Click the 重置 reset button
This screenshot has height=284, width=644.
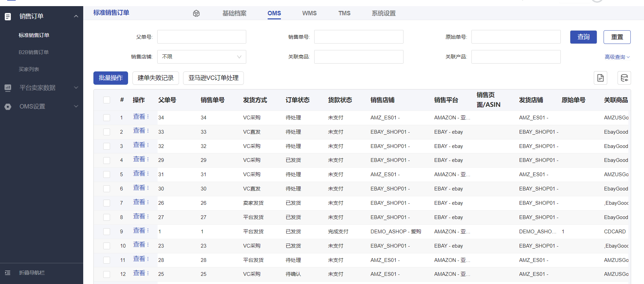coord(617,37)
